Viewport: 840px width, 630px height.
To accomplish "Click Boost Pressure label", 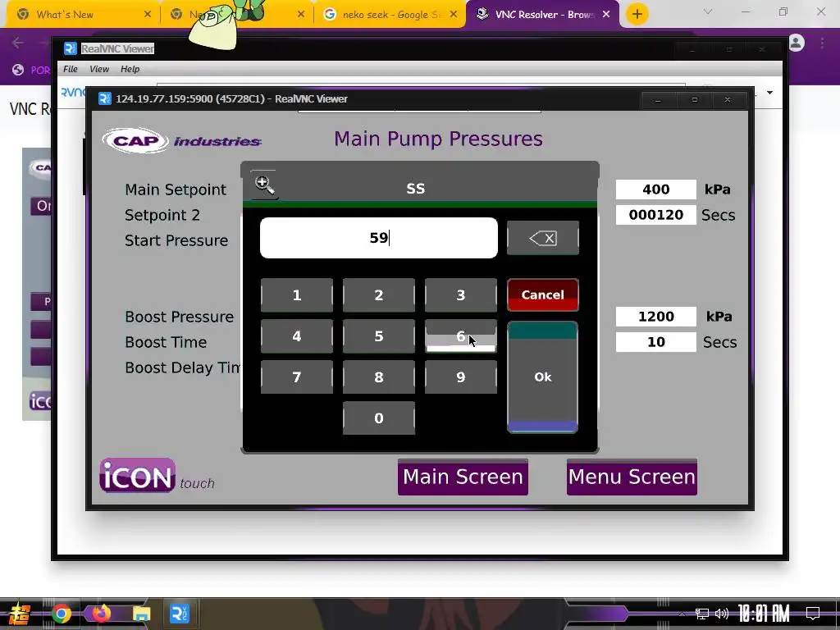I will 180,317.
